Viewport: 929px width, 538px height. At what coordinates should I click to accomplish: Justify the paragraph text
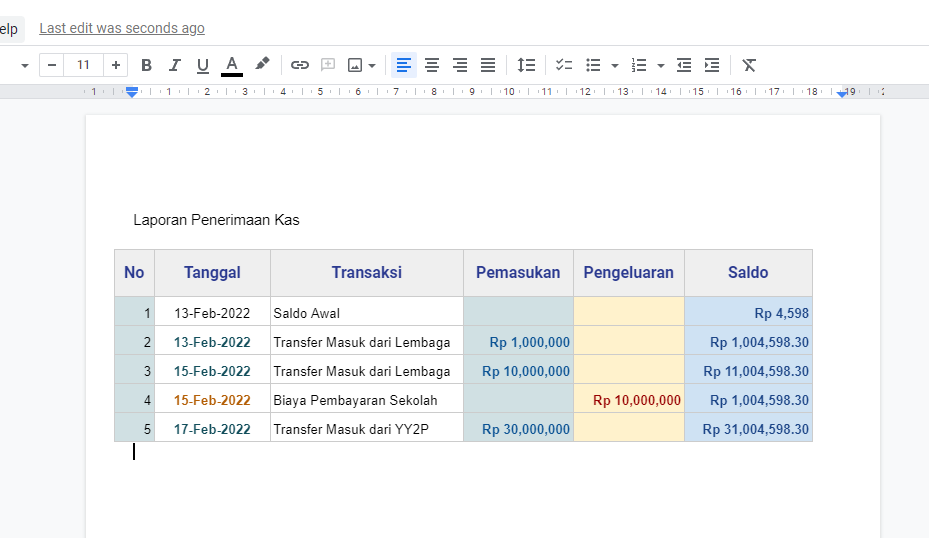tap(488, 65)
